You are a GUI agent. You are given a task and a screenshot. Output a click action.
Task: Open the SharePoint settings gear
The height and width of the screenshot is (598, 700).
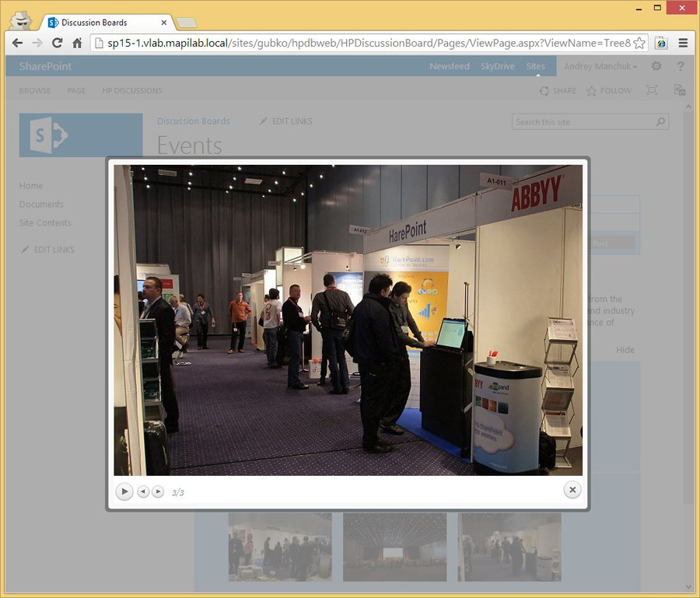click(656, 66)
